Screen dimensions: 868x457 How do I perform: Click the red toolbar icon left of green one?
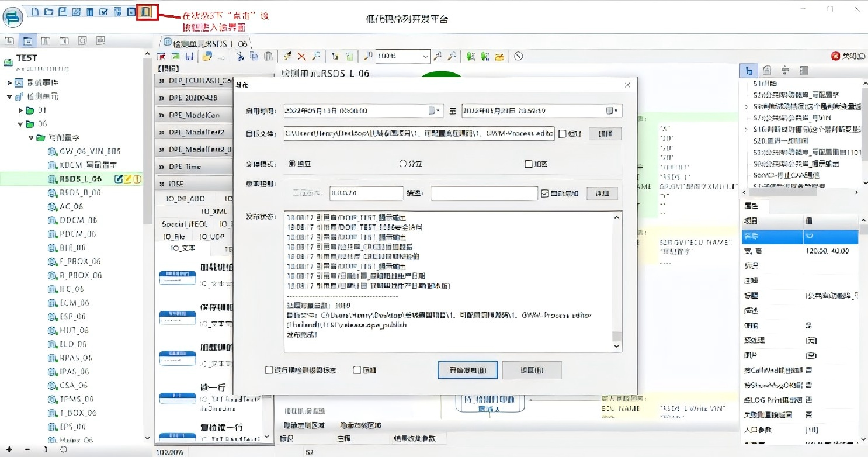coord(162,57)
